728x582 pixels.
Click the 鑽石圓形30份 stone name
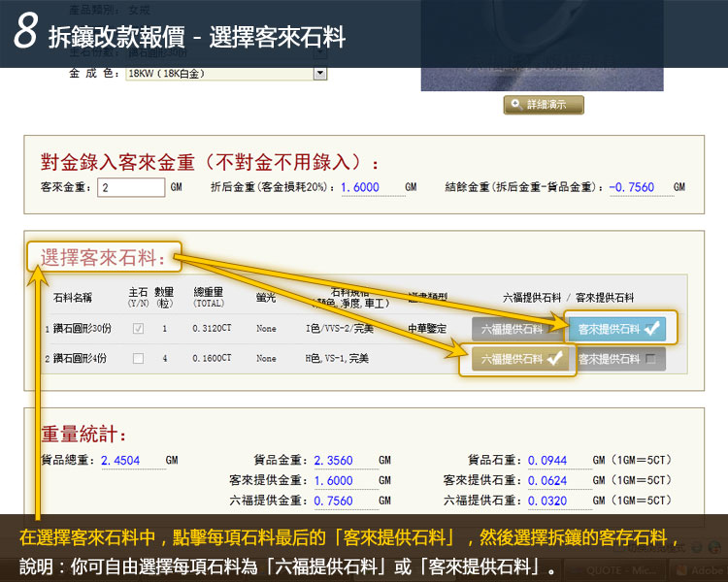coord(83,329)
